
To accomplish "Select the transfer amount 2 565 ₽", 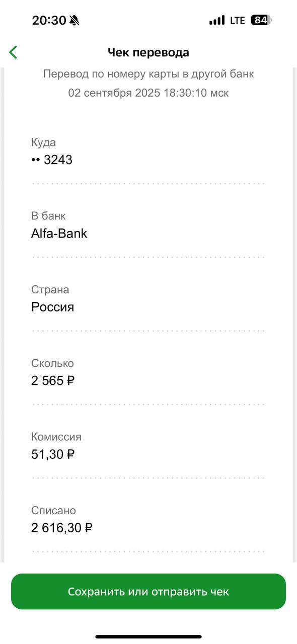I will coord(53,381).
